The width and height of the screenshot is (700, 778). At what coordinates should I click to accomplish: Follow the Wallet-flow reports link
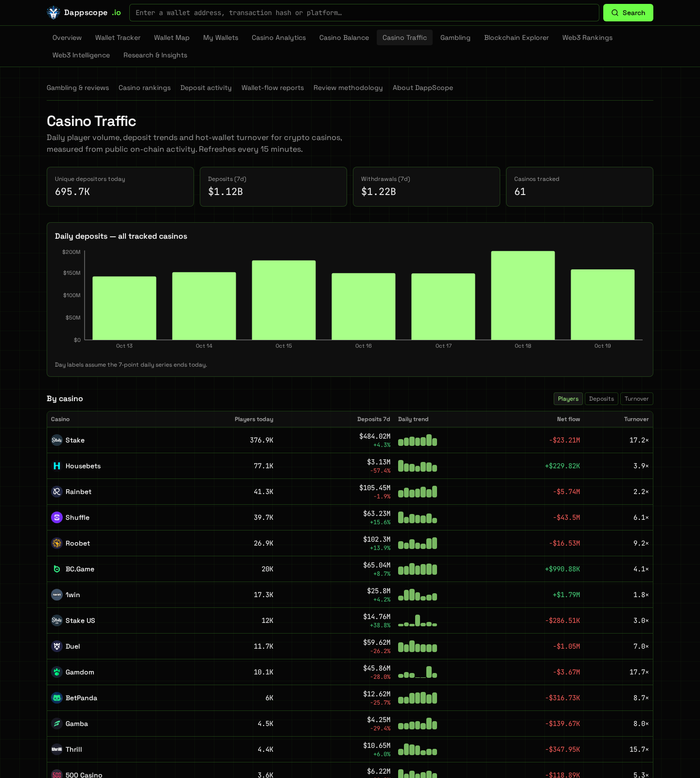point(273,88)
